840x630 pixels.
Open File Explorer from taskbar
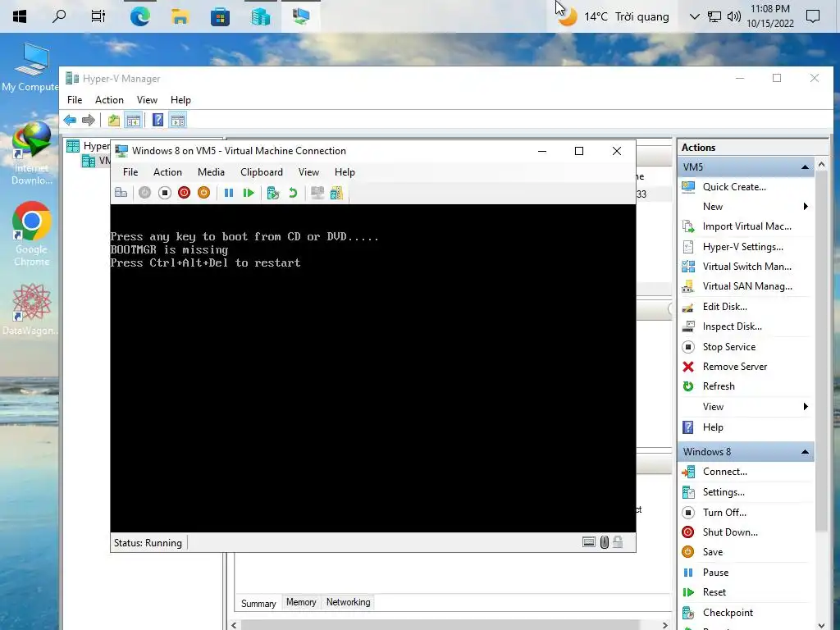point(180,16)
